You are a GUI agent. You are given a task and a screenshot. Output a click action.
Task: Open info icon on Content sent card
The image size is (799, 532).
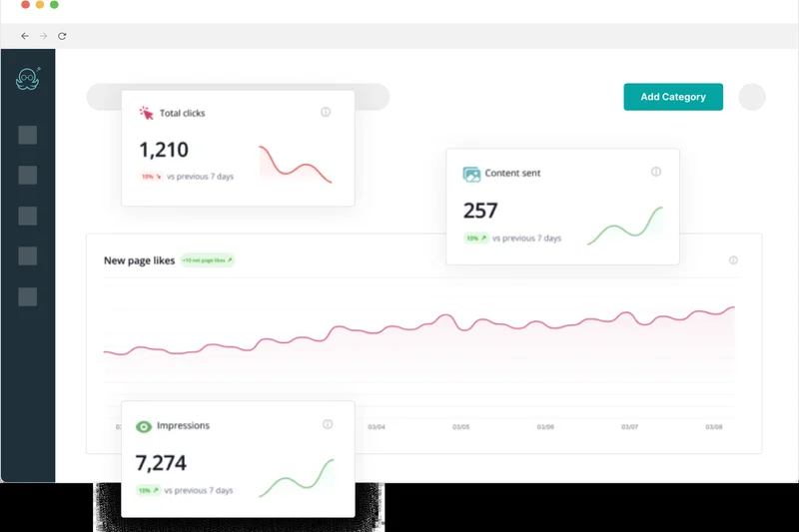point(656,172)
